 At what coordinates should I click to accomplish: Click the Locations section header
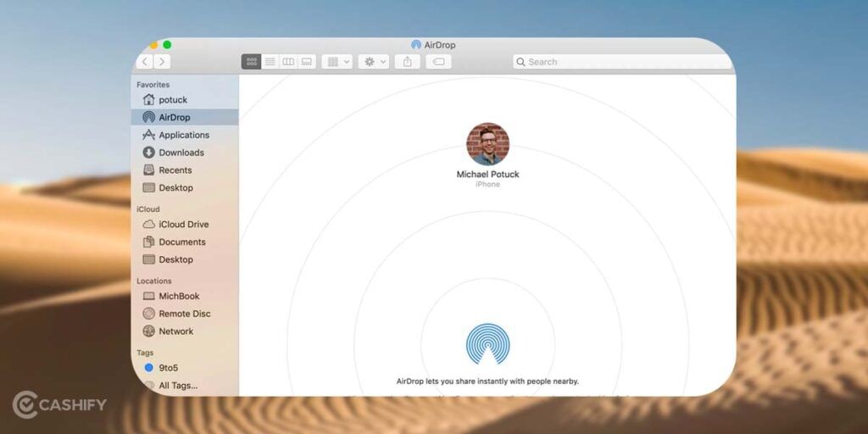coord(154,281)
